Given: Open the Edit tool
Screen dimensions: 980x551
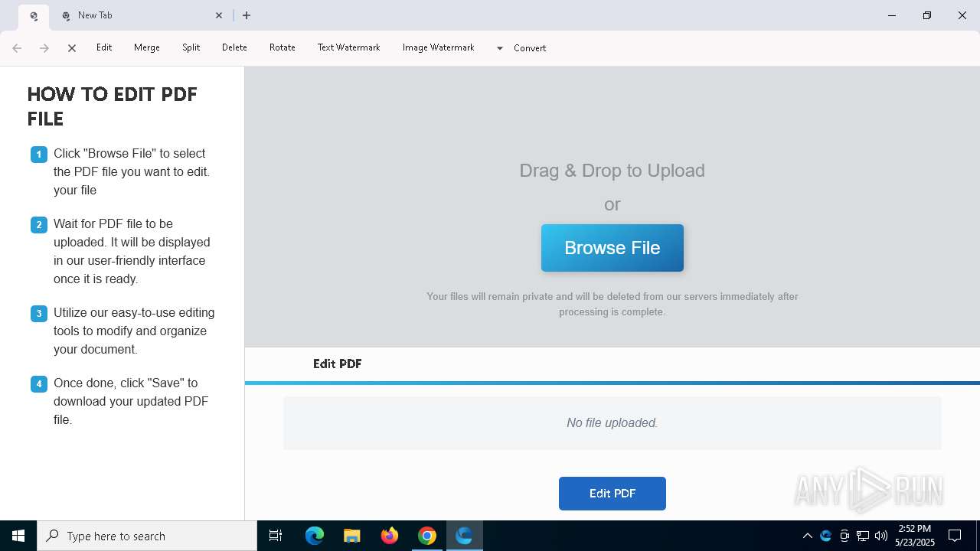Looking at the screenshot, I should point(104,47).
